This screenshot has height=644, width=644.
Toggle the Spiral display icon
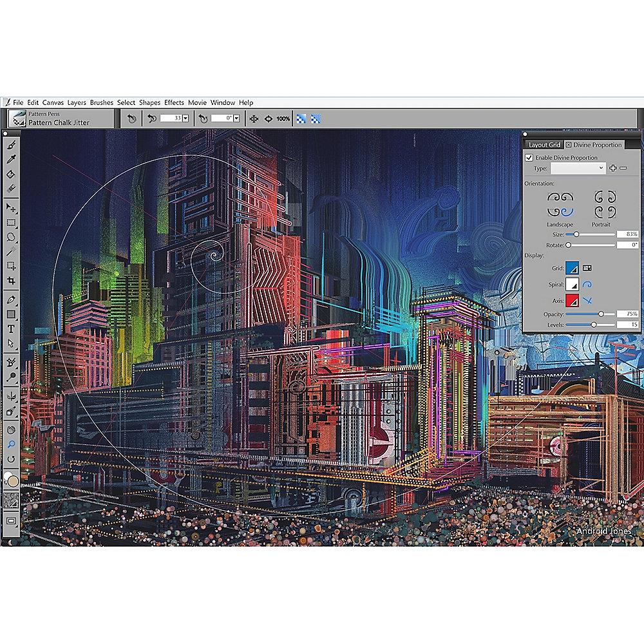tap(587, 285)
